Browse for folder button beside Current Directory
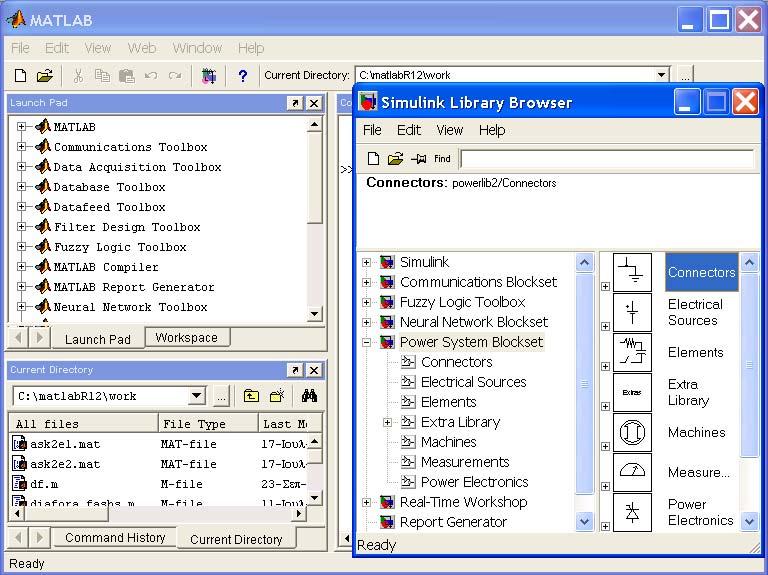This screenshot has height=575, width=768. [x=685, y=75]
